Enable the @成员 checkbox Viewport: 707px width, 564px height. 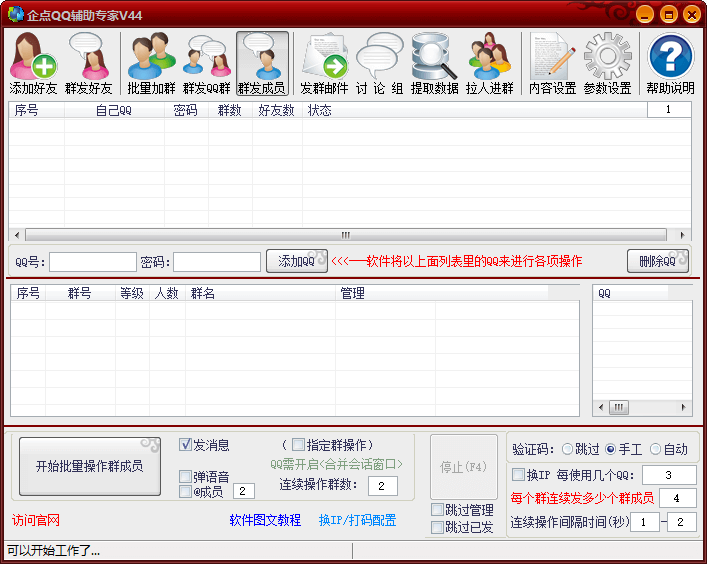coord(185,491)
